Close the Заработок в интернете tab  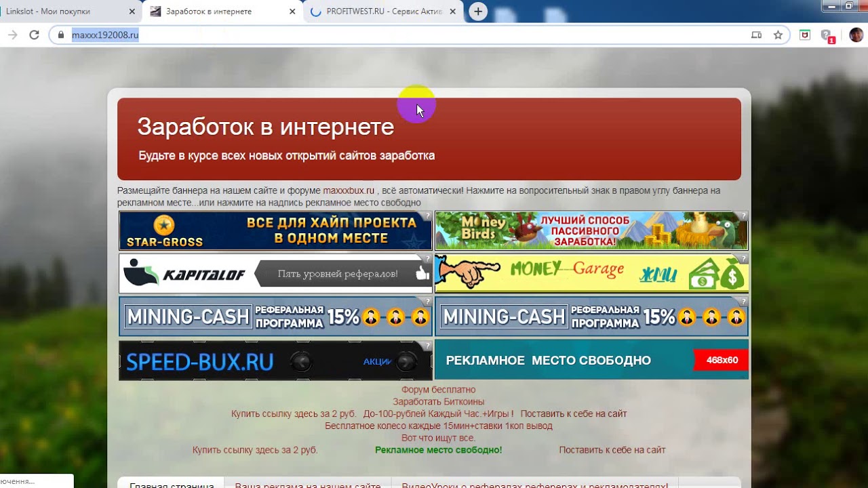(x=292, y=12)
